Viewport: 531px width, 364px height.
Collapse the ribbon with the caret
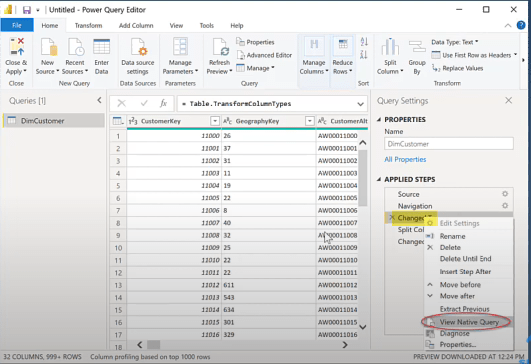(x=508, y=25)
